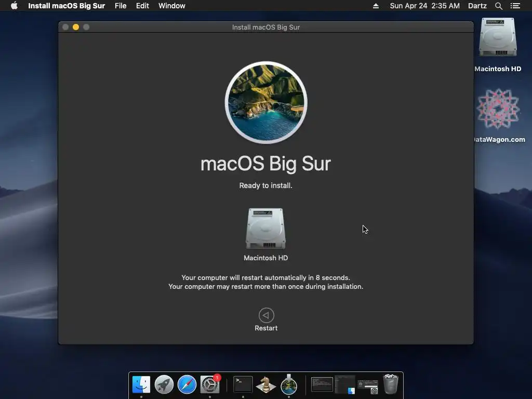Open the Window menu
Image resolution: width=532 pixels, height=399 pixels.
tap(171, 6)
